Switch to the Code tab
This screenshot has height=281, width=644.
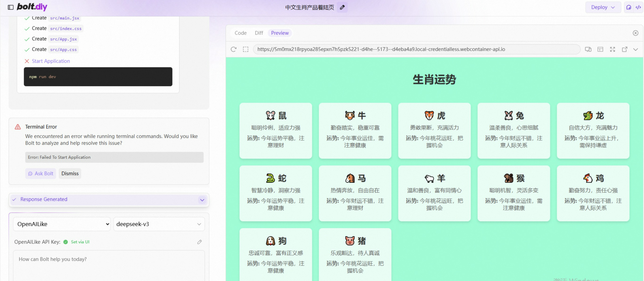pos(240,33)
